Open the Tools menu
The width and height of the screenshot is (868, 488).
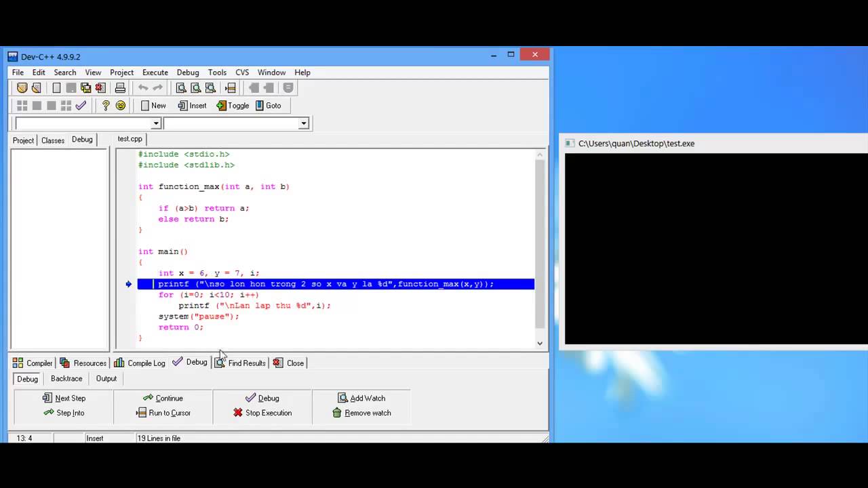[217, 73]
